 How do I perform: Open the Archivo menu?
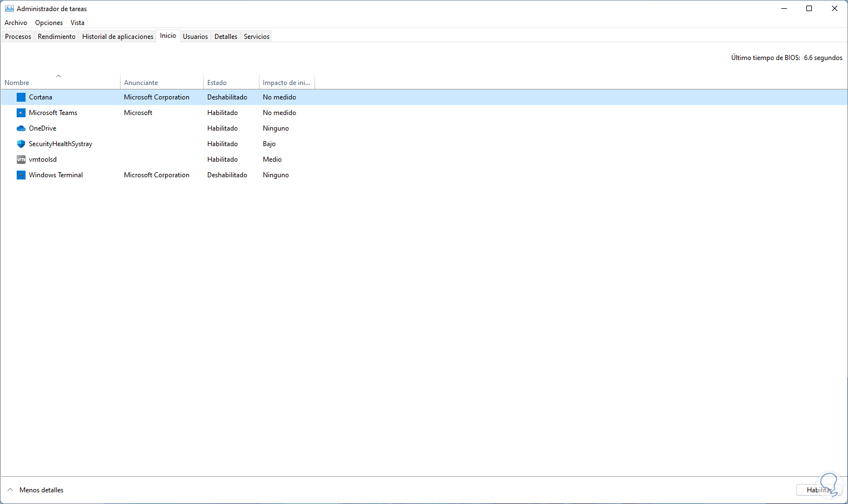(x=16, y=23)
